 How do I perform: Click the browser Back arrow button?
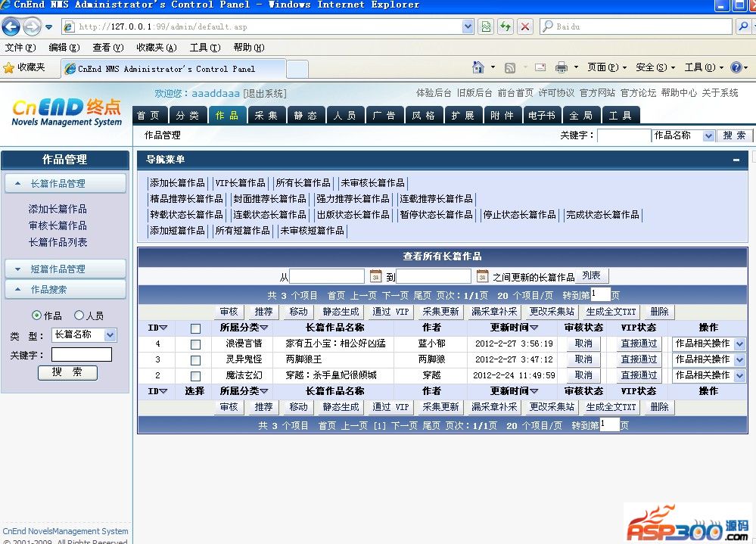pos(11,26)
